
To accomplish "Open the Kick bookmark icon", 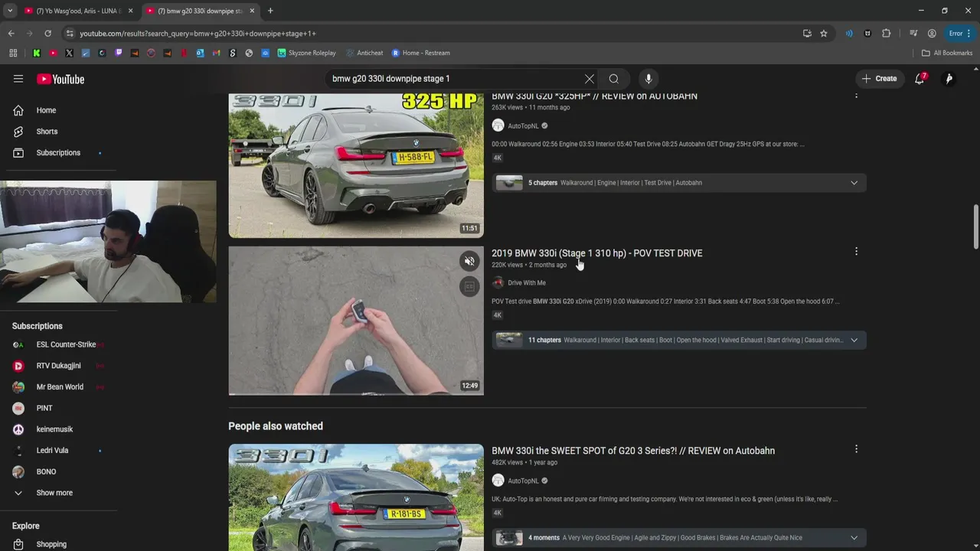I will coord(37,53).
